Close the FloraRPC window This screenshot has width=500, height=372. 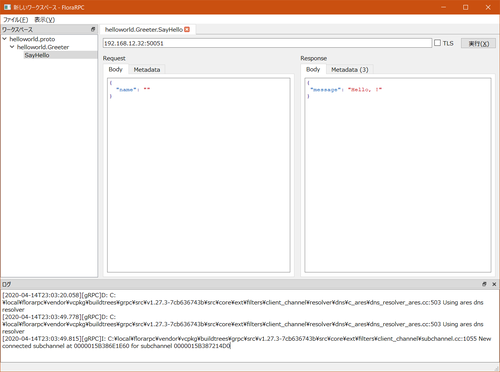(x=488, y=7)
